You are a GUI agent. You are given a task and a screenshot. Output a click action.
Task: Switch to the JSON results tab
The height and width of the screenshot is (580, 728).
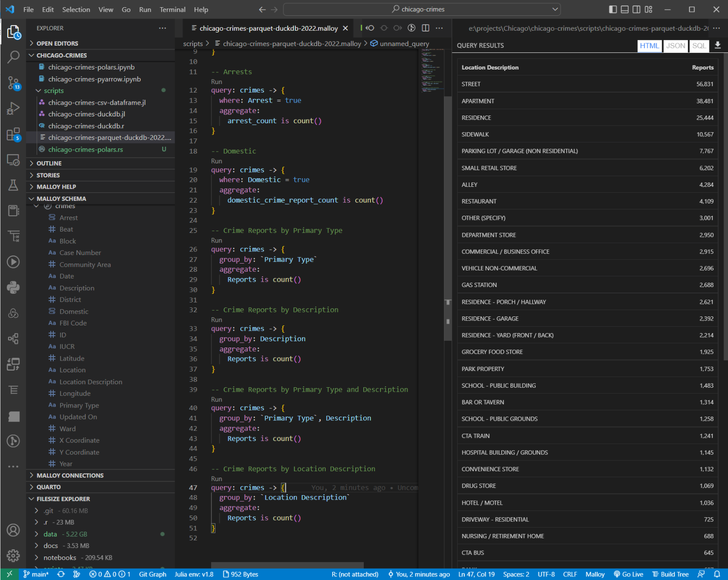click(x=675, y=46)
